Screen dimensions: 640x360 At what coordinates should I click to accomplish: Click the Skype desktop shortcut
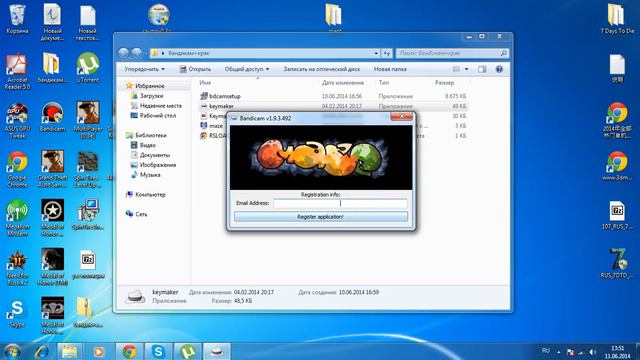click(17, 313)
